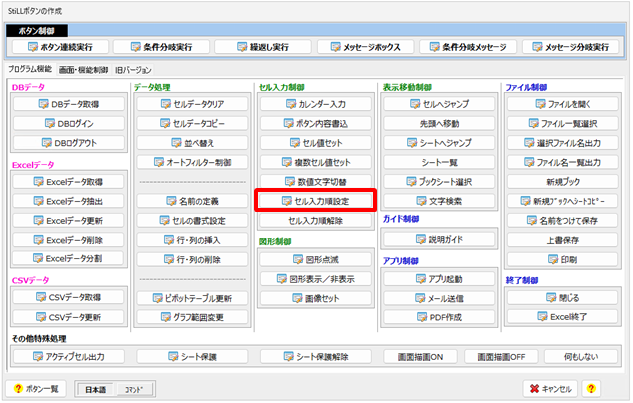Choose ピボットテーブル更新 button
The image size is (633, 403).
tap(191, 298)
